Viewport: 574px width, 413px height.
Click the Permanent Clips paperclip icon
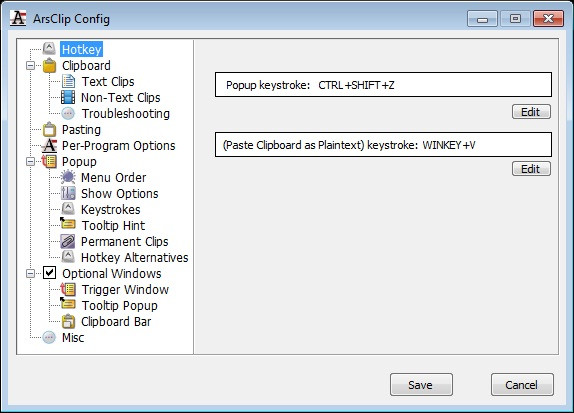68,241
